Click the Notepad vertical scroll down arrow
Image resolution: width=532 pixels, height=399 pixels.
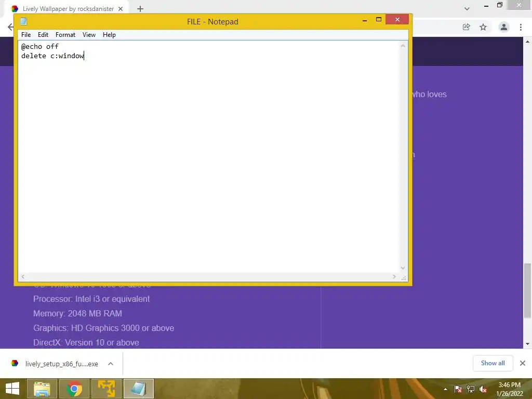403,268
